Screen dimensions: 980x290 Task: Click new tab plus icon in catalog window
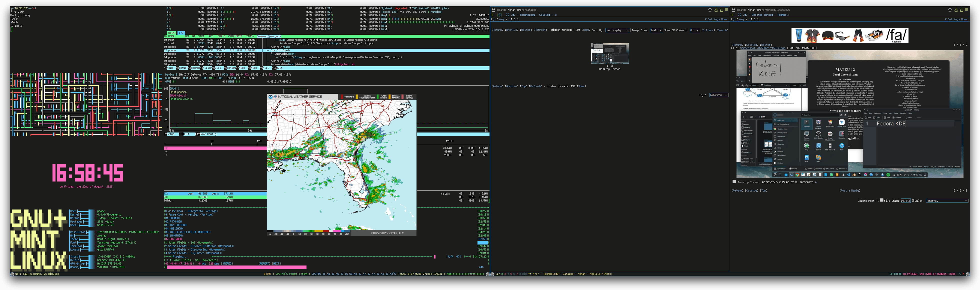point(493,15)
